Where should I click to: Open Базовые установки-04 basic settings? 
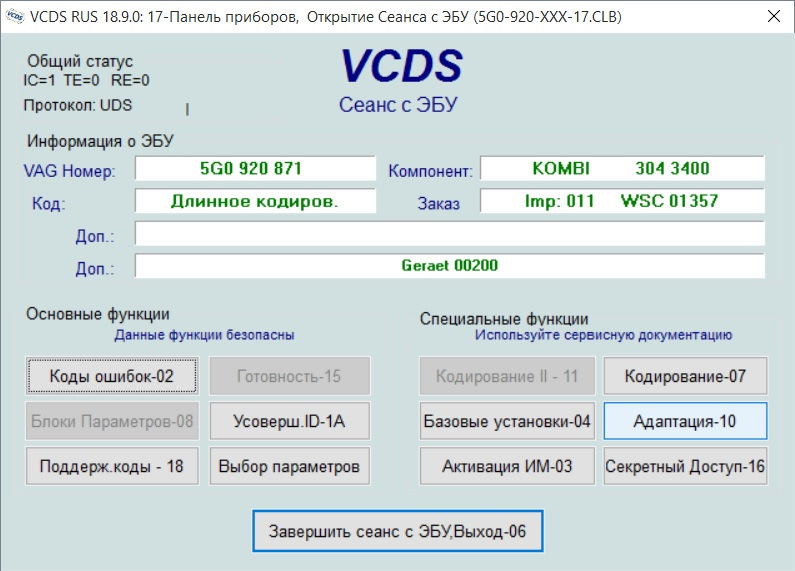coord(507,421)
